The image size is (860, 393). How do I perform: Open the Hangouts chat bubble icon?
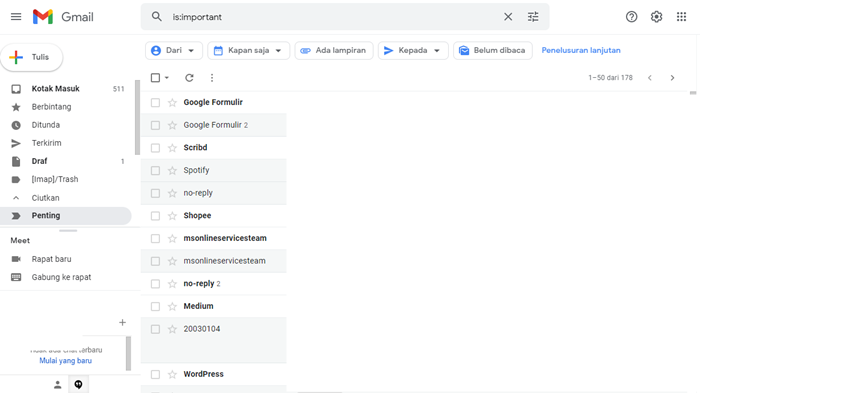click(78, 385)
